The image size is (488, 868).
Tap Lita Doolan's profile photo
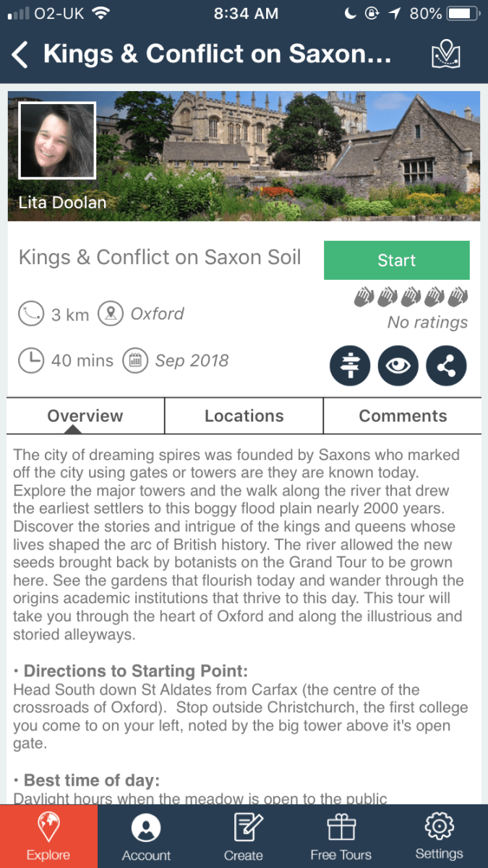point(57,140)
